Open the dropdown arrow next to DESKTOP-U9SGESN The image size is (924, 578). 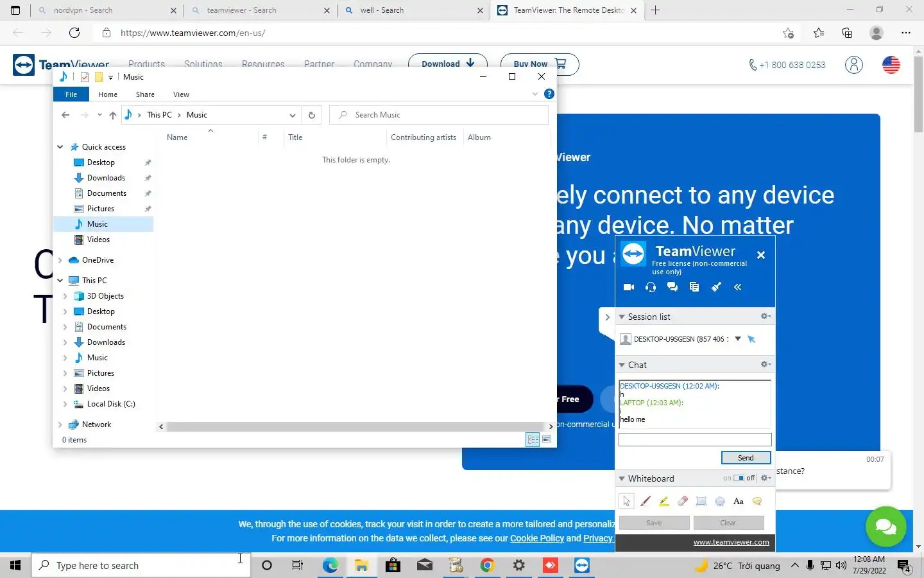point(738,339)
